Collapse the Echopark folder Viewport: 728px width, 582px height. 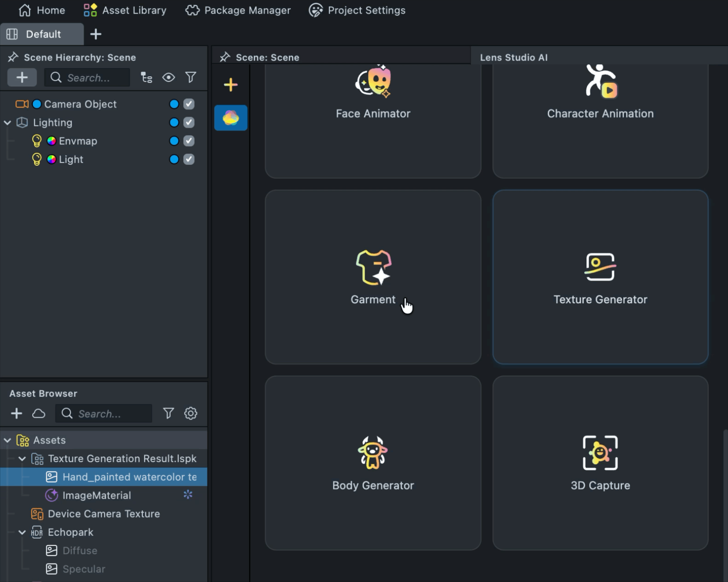(x=22, y=532)
